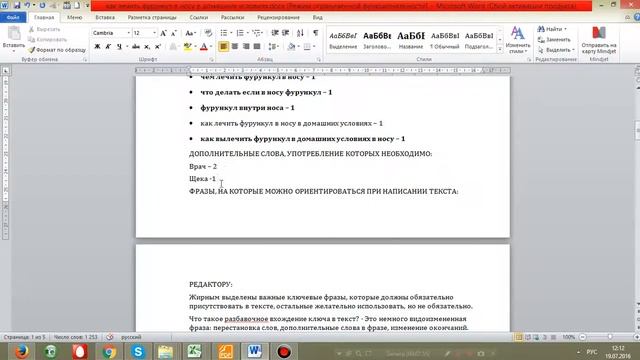Click the proofing errors icon in status bar
Image resolution: width=640 pixels, height=360 pixels.
click(110, 337)
